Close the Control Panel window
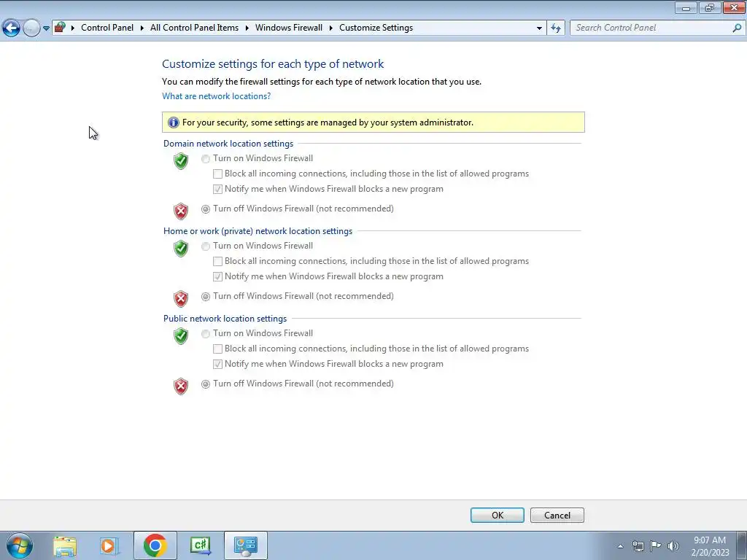 [734, 7]
